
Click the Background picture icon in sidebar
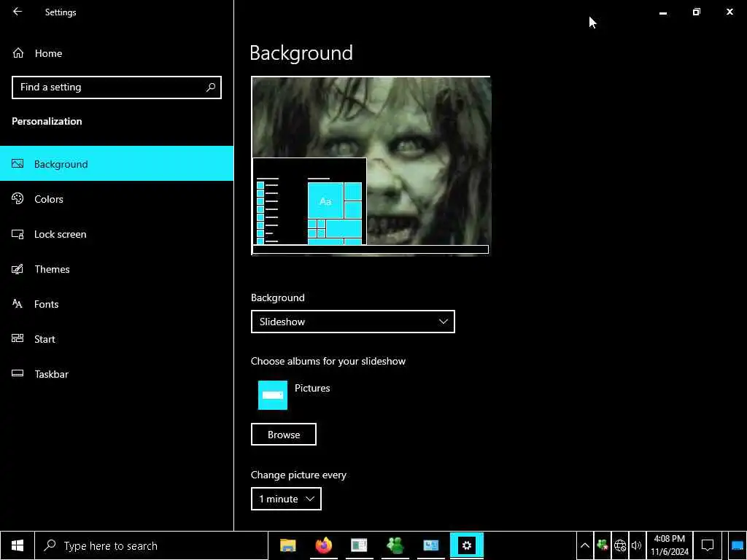point(18,164)
